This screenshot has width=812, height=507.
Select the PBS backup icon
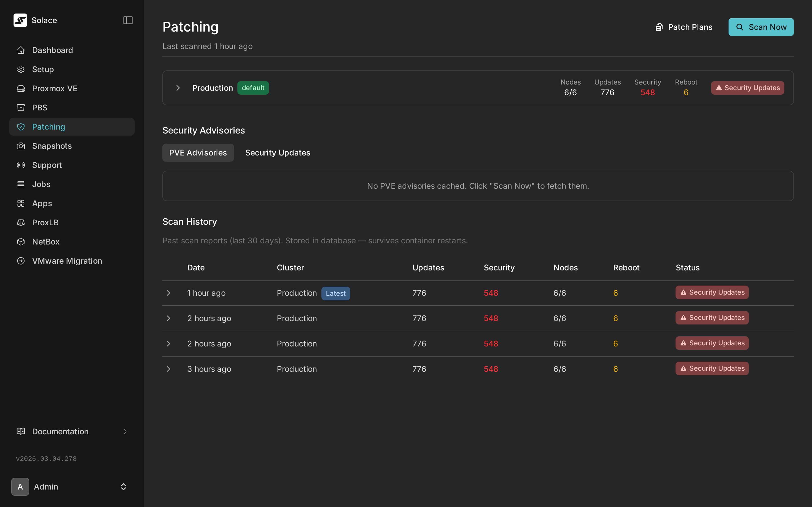point(21,107)
